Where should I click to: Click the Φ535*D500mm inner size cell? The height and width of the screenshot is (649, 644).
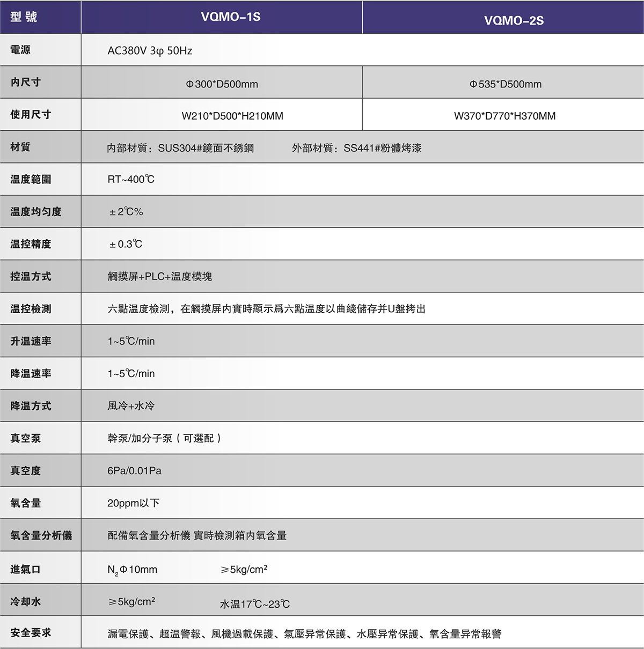point(505,84)
